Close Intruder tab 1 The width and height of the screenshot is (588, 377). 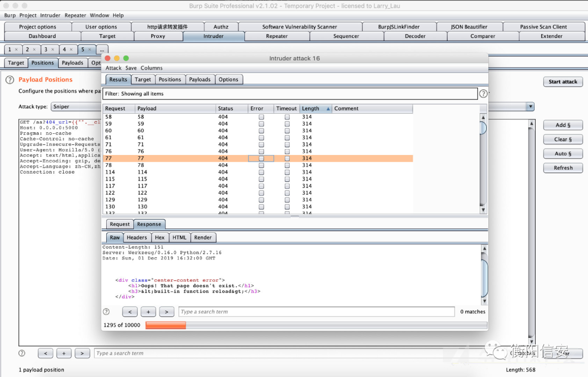click(16, 50)
